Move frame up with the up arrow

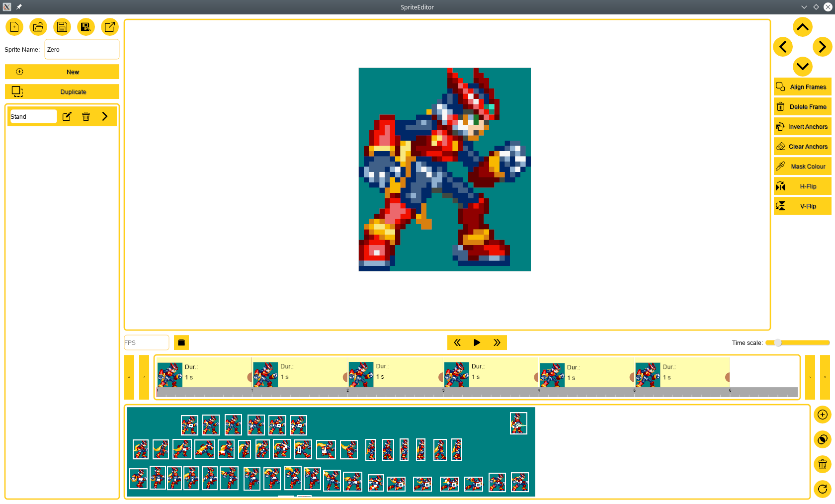[803, 27]
